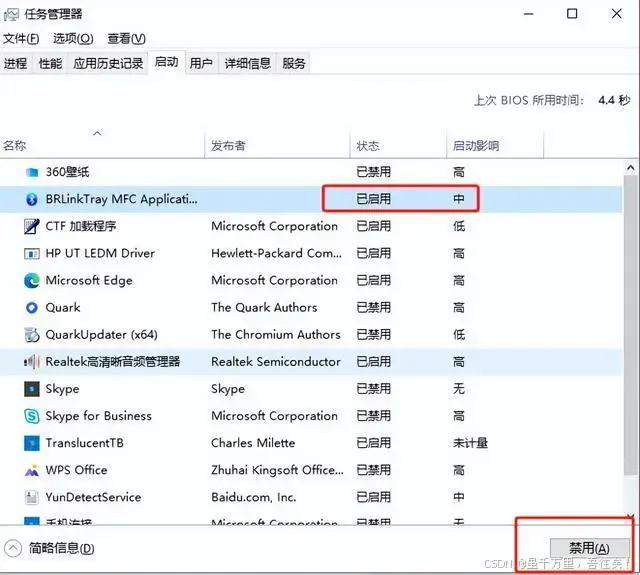Click the 禁用(A) button
The width and height of the screenshot is (640, 575).
pyautogui.click(x=589, y=548)
